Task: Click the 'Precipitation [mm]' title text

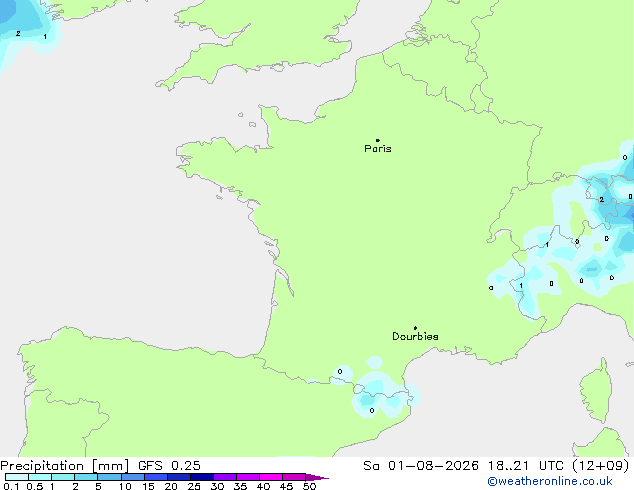Action: tap(65, 466)
